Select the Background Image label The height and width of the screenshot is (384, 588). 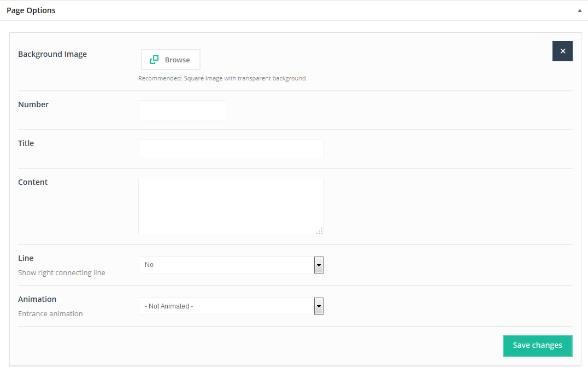[x=52, y=54]
